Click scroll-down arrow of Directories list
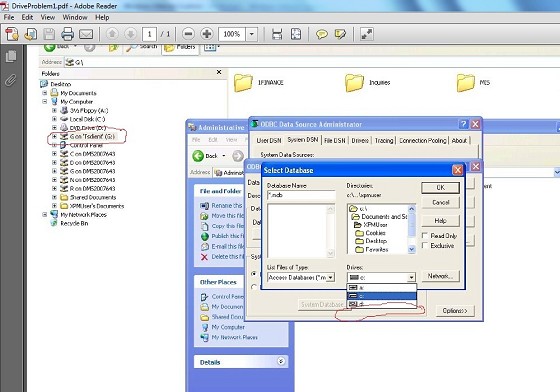 [x=411, y=250]
